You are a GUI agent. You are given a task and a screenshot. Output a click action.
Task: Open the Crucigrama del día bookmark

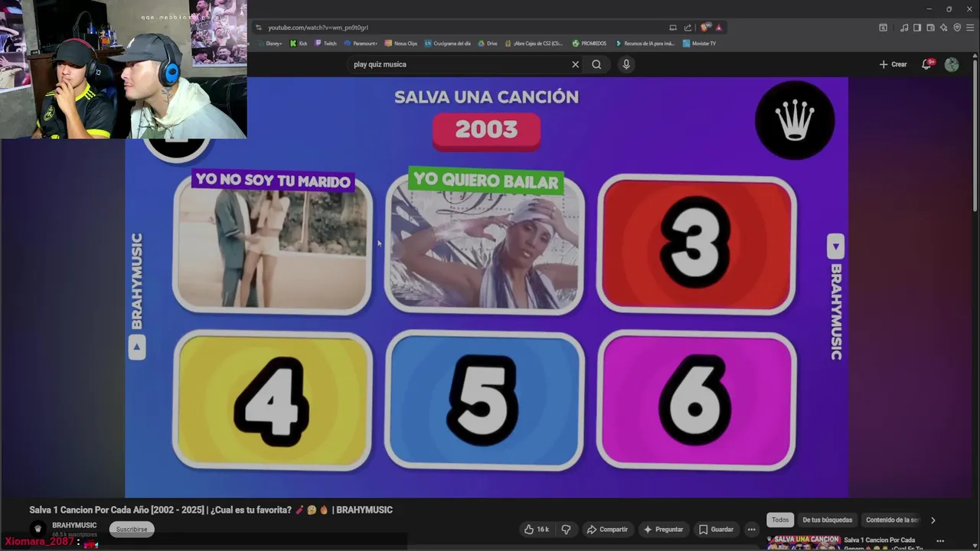tap(448, 44)
